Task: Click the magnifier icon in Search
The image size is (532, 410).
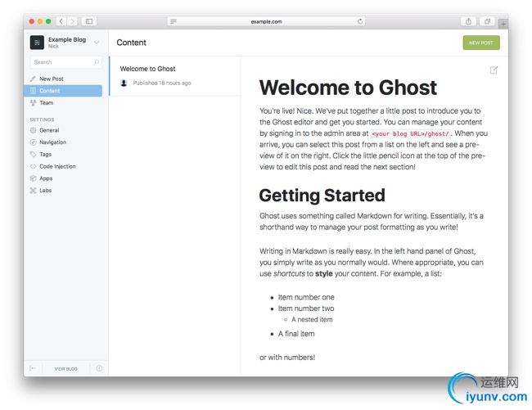Action: coord(97,62)
